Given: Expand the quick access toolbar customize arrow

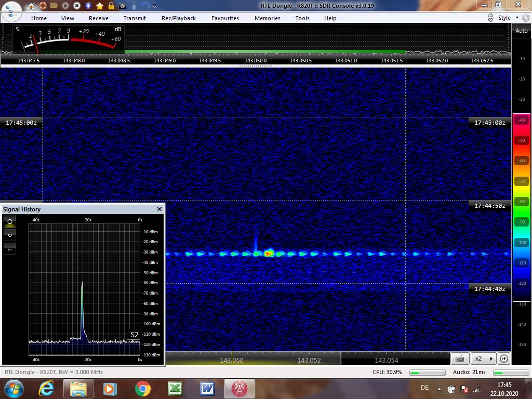Looking at the screenshot, I should tap(155, 6).
